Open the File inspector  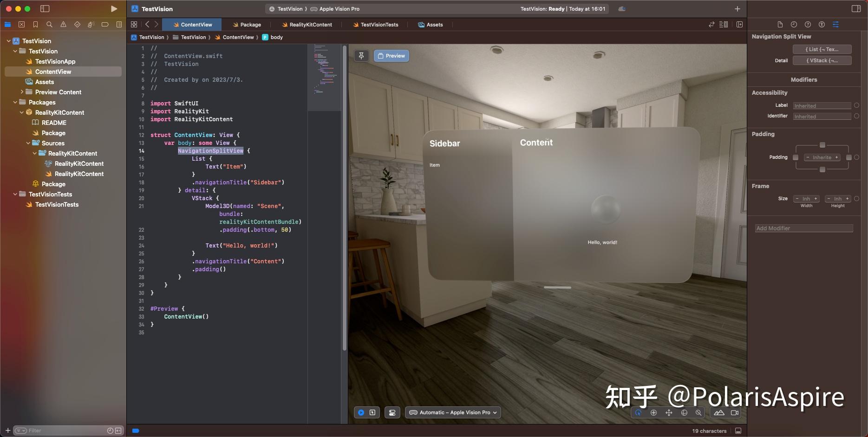tap(780, 25)
